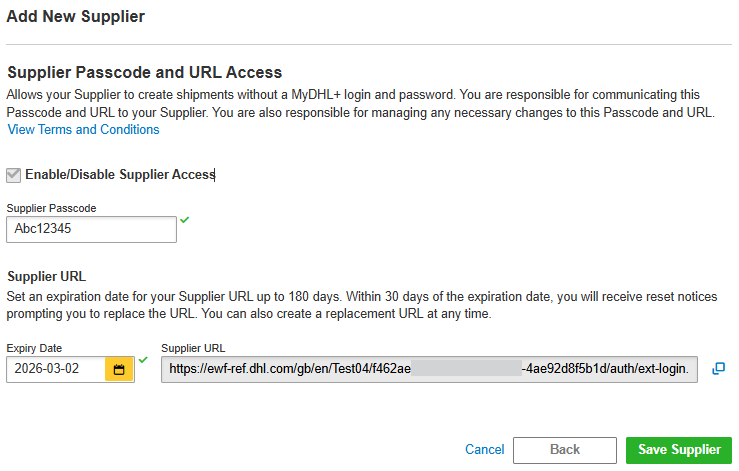This screenshot has width=739, height=471.
Task: Click the small Expiry Date field label
Action: [34, 348]
